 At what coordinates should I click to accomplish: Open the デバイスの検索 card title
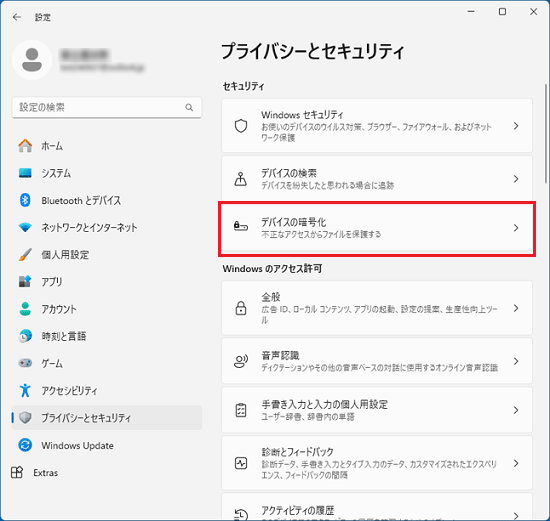pyautogui.click(x=289, y=173)
